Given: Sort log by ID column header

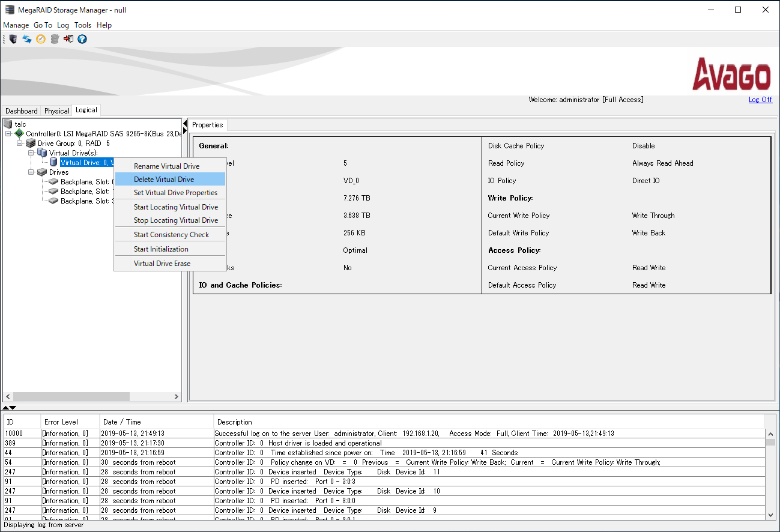Looking at the screenshot, I should 22,422.
